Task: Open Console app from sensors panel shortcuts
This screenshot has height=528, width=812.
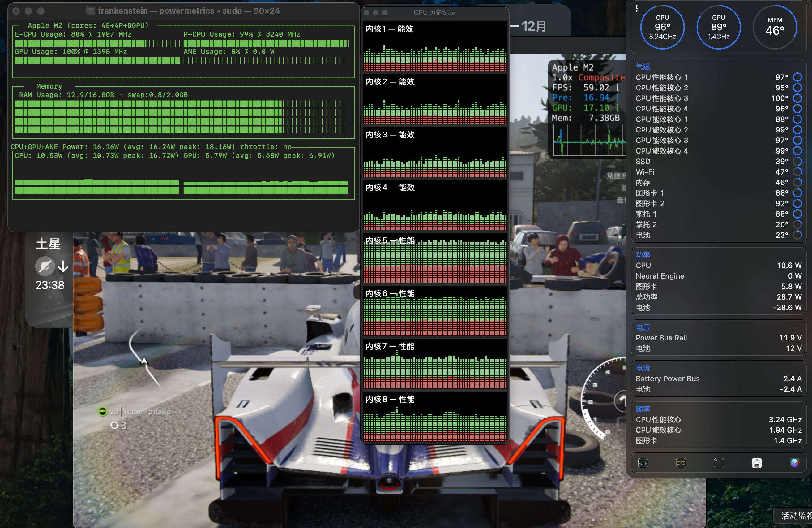Action: 681,463
